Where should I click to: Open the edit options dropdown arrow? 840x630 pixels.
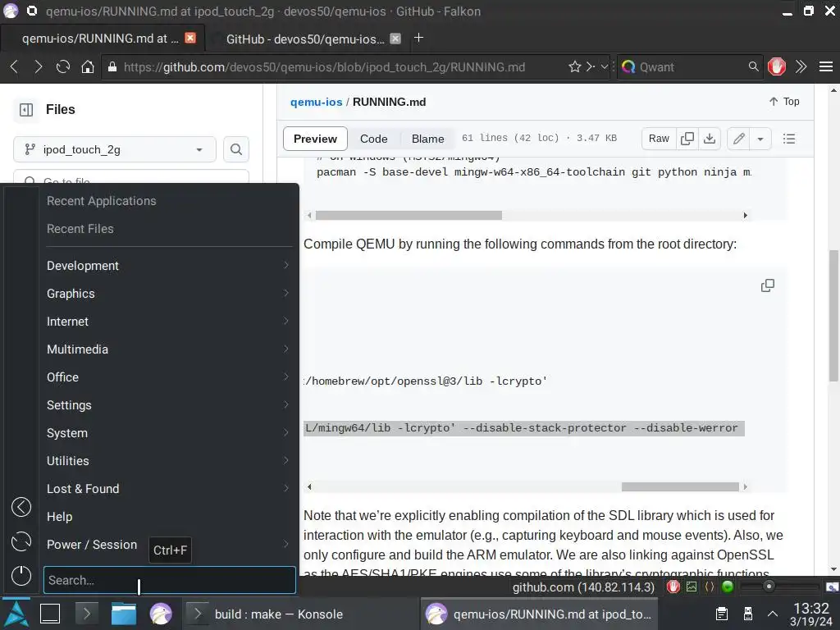760,139
